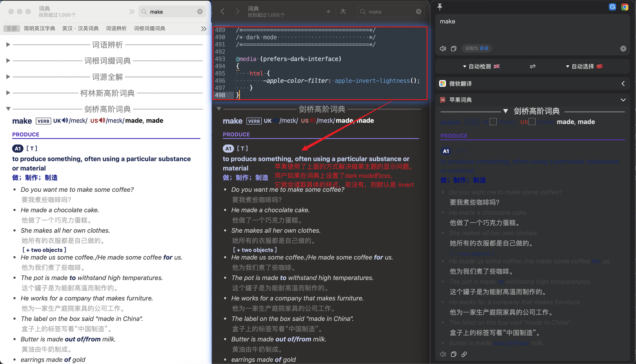Viewport: 636px width, 364px height.
Task: Click 'earrings made of gold' in dark window
Action: 264,360
